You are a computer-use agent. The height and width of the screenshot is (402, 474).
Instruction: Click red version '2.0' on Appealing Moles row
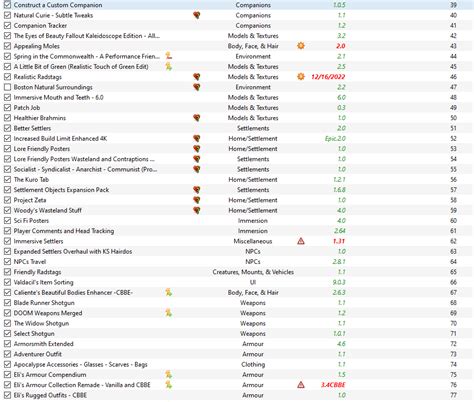click(x=341, y=46)
